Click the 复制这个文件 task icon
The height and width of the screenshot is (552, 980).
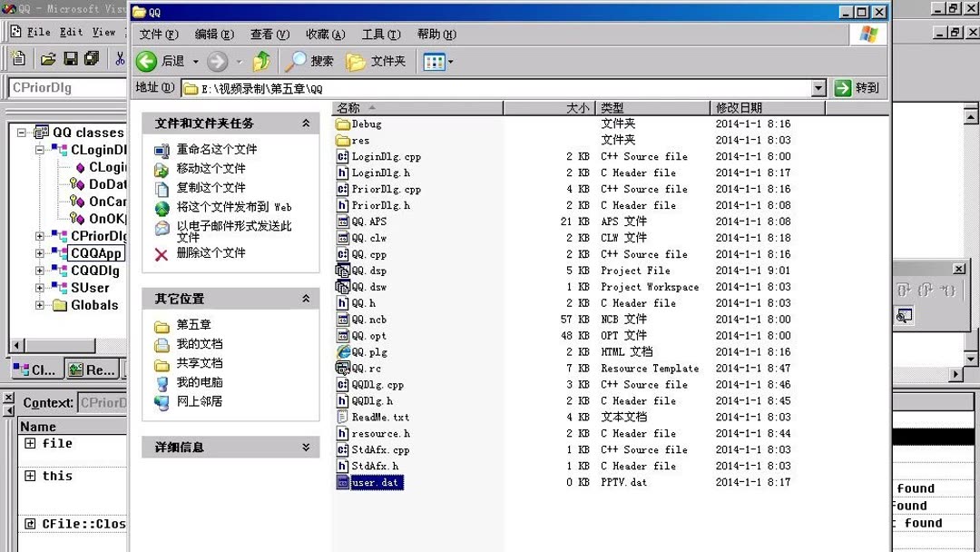(x=161, y=188)
